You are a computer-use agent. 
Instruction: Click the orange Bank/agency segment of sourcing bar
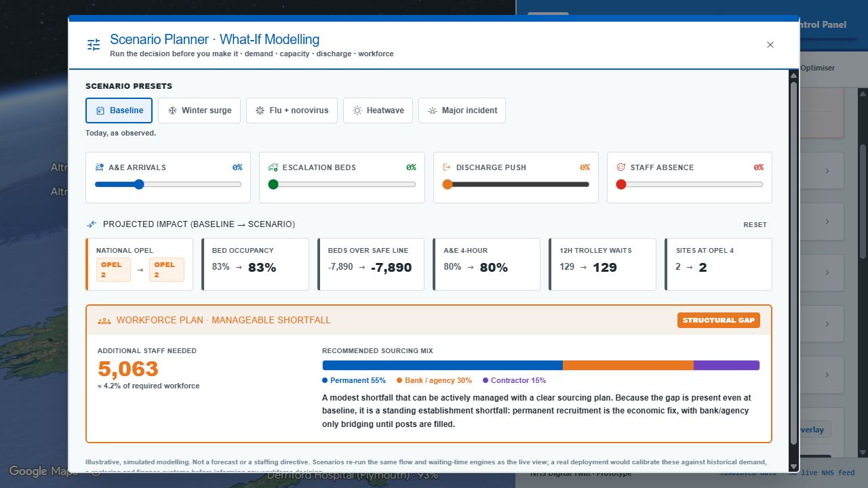tap(628, 365)
